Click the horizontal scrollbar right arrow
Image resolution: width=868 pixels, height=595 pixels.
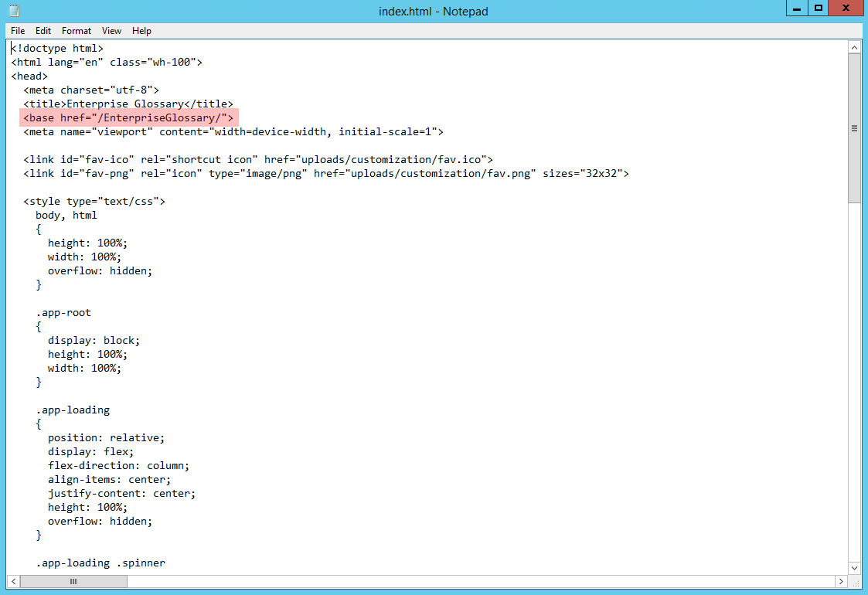[841, 581]
